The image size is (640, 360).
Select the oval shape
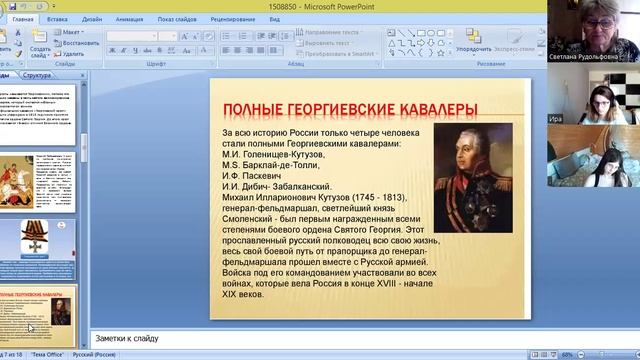click(431, 33)
